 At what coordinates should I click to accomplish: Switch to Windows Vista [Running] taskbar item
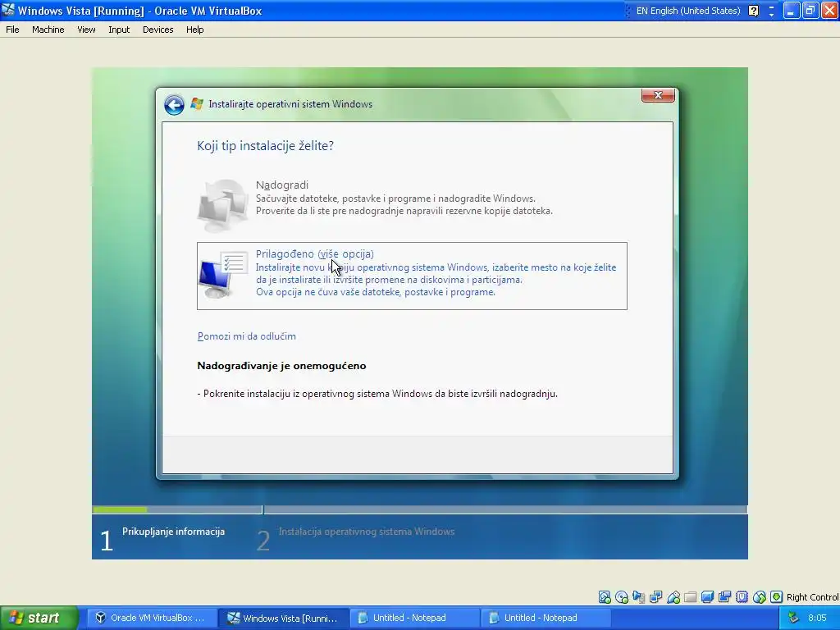pyautogui.click(x=283, y=618)
